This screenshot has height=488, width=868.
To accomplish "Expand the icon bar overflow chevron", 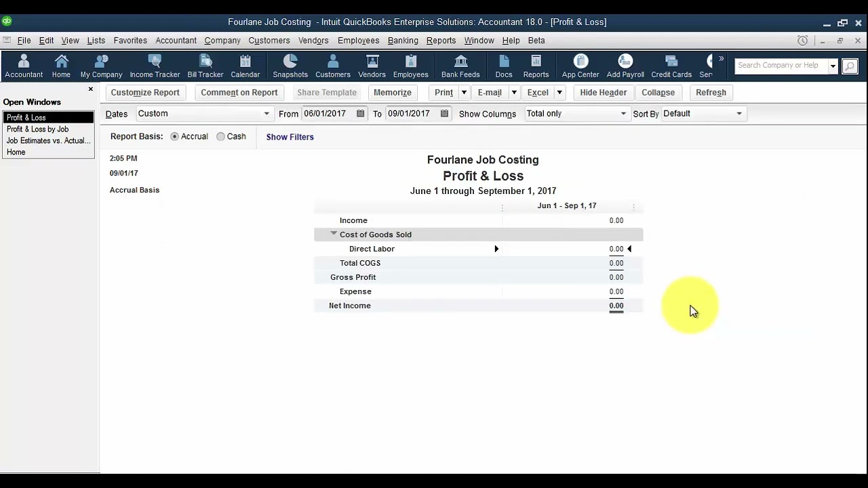I will [x=721, y=59].
